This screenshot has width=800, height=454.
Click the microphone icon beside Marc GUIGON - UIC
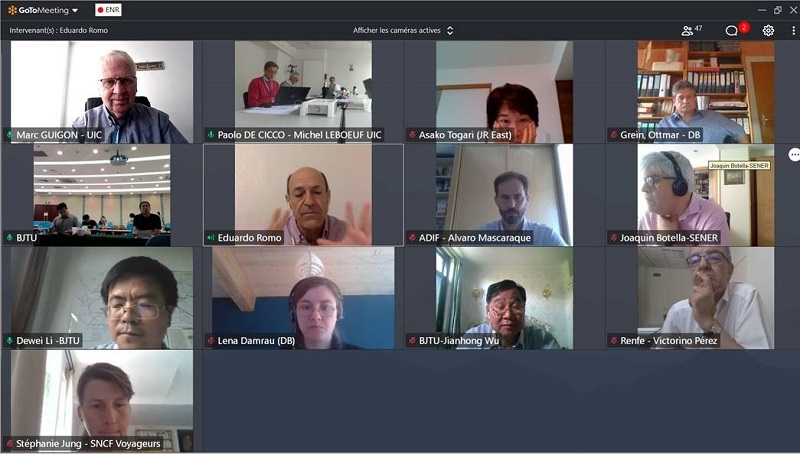coord(9,135)
